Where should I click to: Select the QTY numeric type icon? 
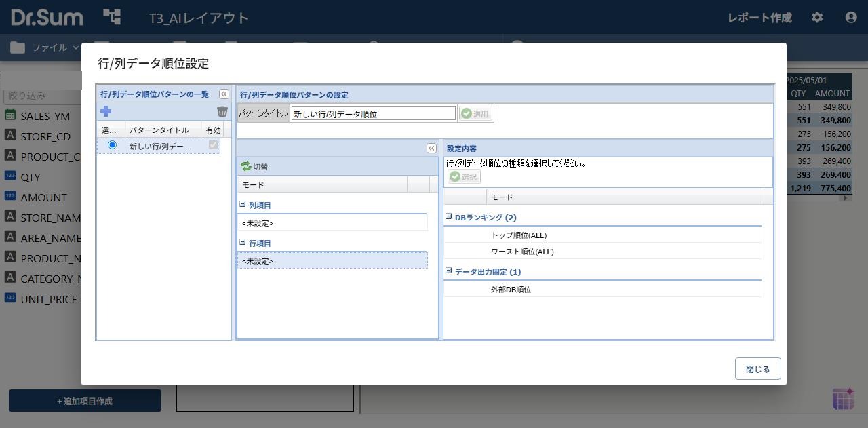point(10,176)
